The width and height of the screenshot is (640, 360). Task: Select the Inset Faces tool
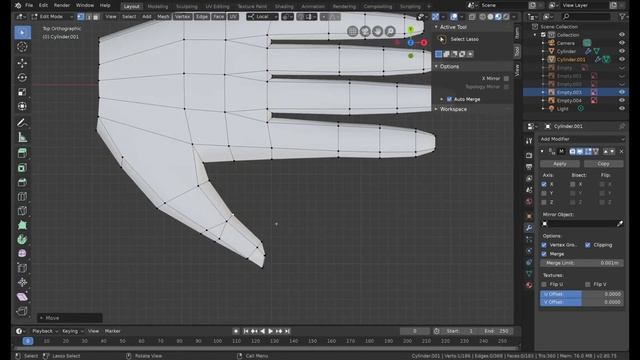click(22, 168)
